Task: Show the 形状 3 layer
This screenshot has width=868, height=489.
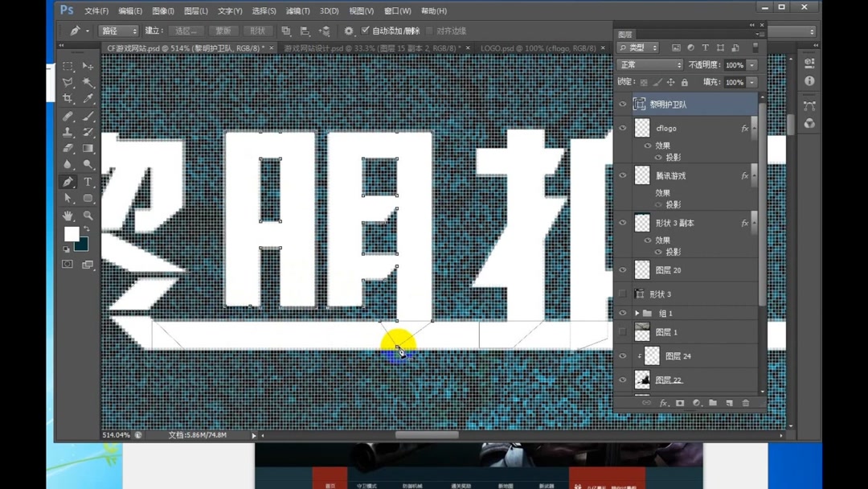Action: point(623,294)
